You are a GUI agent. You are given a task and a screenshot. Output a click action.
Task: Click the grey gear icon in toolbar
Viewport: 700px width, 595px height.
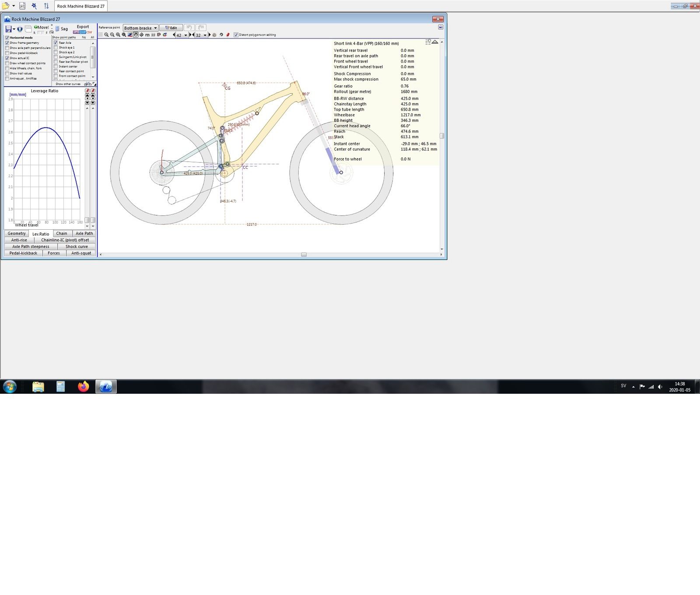click(x=214, y=35)
